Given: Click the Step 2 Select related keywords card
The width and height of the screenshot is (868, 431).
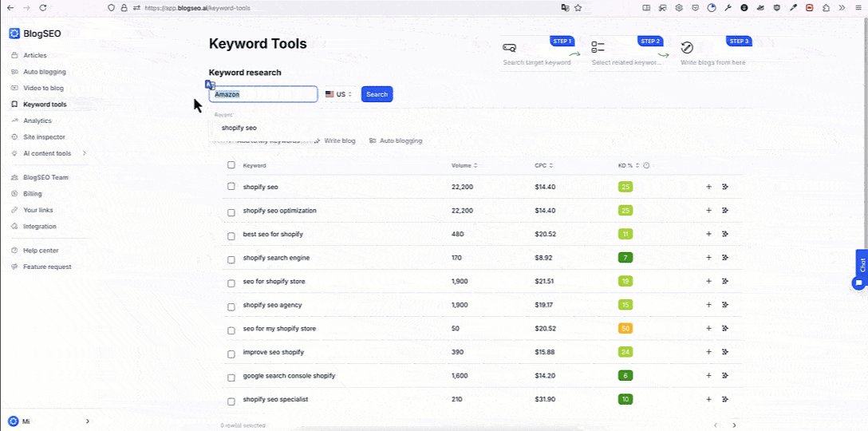Looking at the screenshot, I should [x=626, y=53].
